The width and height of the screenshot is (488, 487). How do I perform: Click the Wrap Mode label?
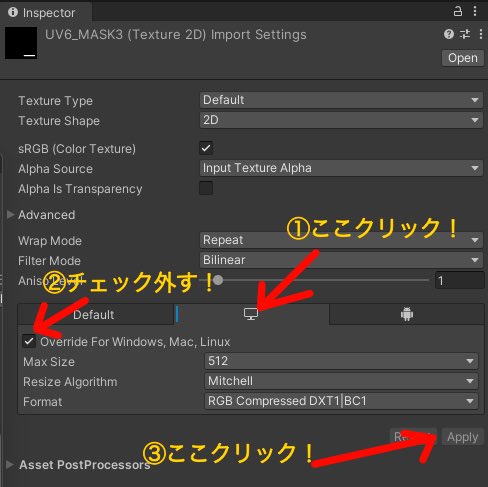tap(50, 241)
